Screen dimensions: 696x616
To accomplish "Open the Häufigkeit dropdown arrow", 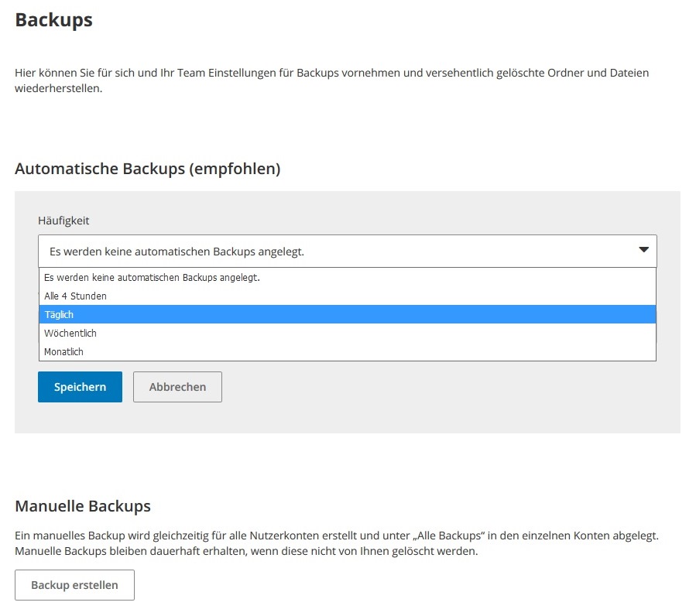I will click(643, 250).
